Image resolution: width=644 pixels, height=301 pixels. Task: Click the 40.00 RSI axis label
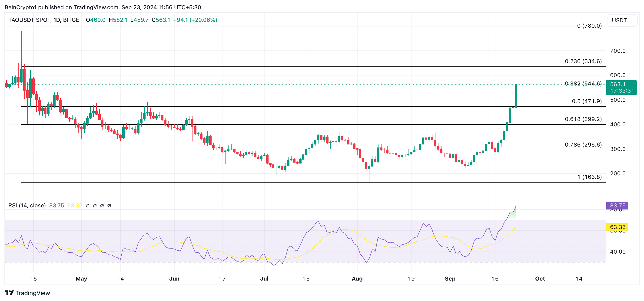pos(618,252)
